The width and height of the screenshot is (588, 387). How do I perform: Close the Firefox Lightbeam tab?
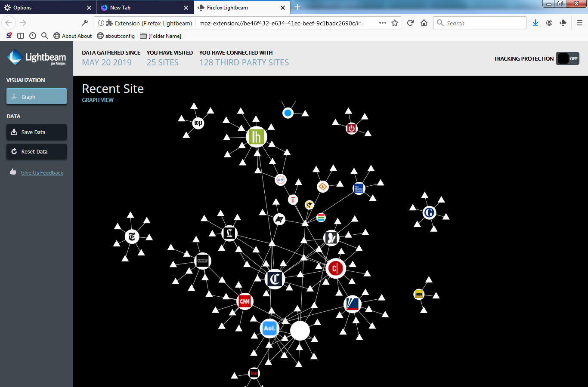283,8
